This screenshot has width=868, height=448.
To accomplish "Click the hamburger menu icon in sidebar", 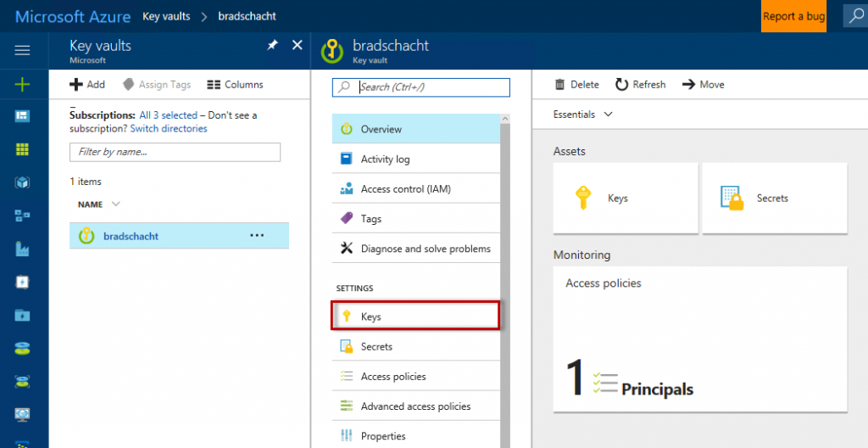I will click(x=23, y=50).
